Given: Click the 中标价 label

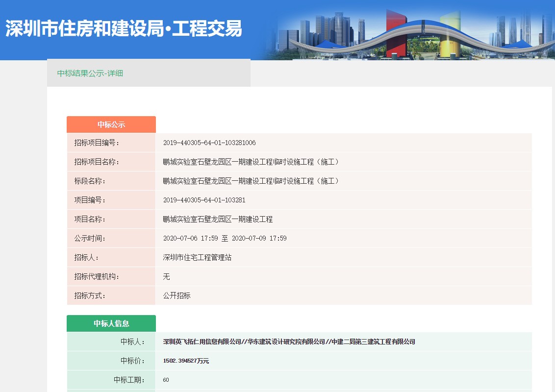Looking at the screenshot, I should pos(133,361).
